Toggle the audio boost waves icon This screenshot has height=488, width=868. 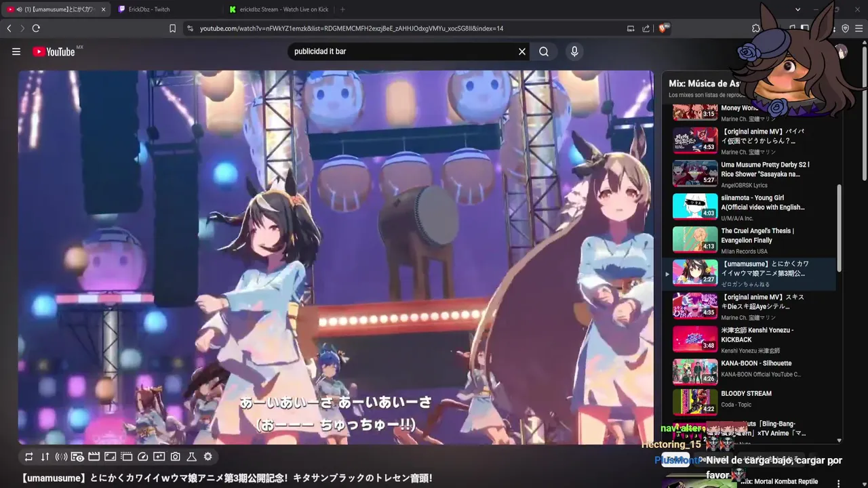click(61, 457)
